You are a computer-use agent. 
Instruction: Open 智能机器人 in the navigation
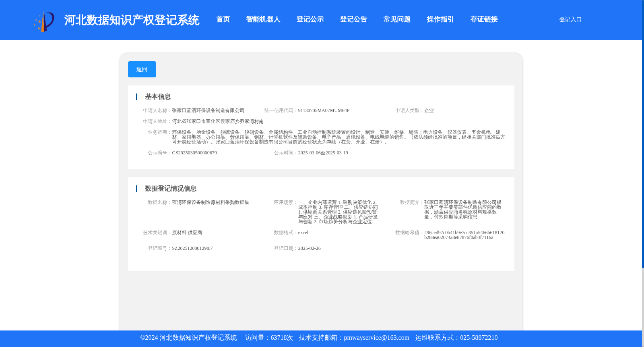click(x=263, y=19)
